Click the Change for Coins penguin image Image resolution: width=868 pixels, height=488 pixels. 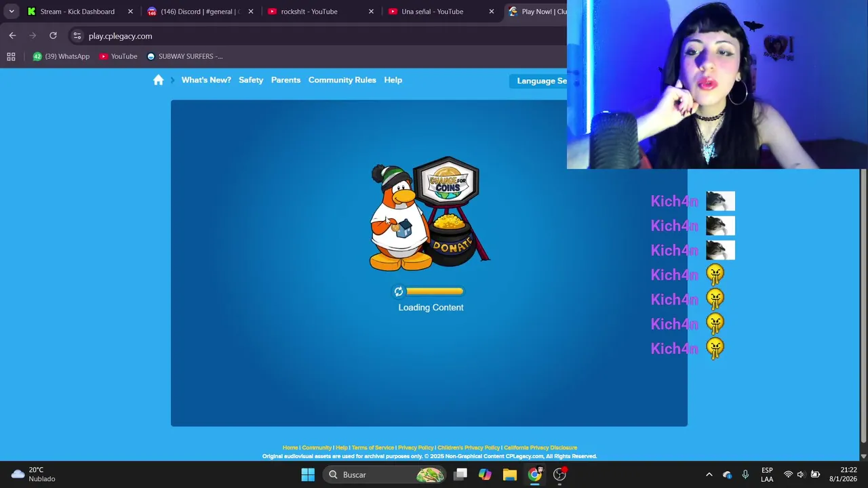(429, 214)
